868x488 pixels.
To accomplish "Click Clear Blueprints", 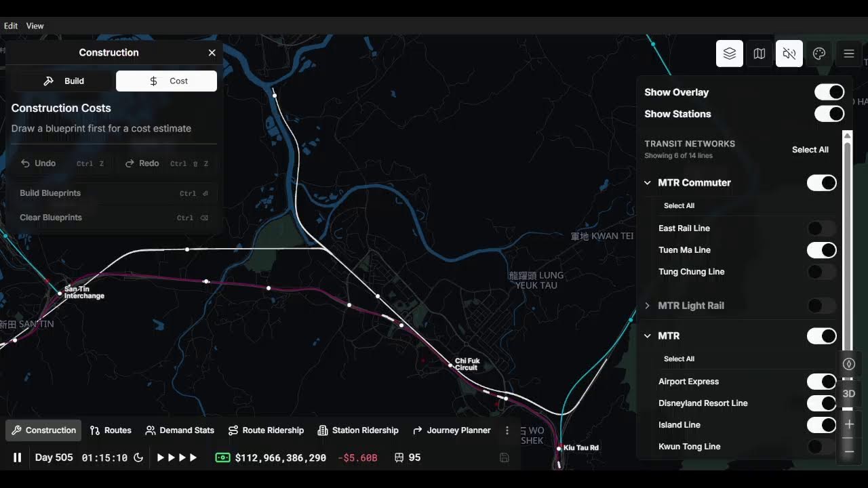I will (x=114, y=218).
